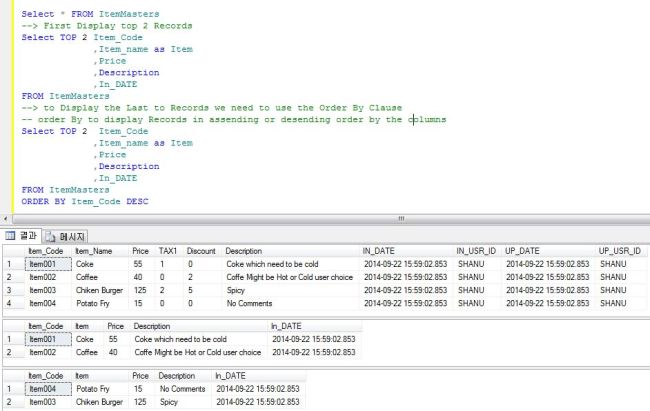Viewport: 650px width, 411px height.
Task: Click the Description header in second grid
Action: pyautogui.click(x=199, y=326)
